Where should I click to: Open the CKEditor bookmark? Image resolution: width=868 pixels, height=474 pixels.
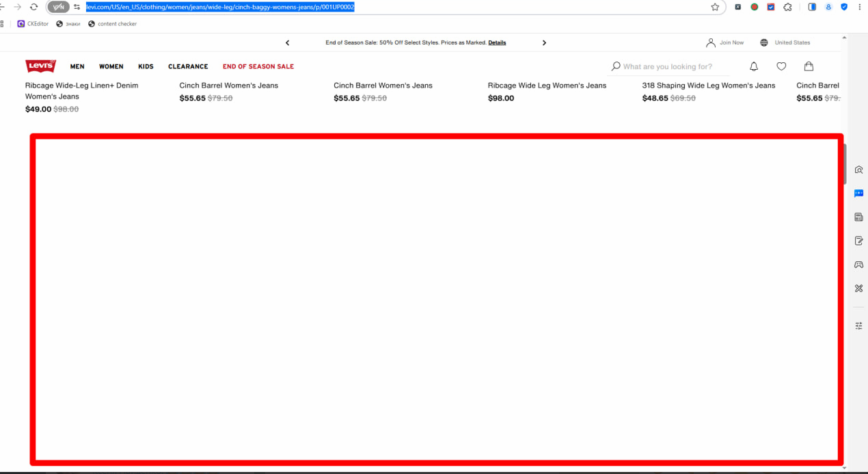[x=33, y=23]
